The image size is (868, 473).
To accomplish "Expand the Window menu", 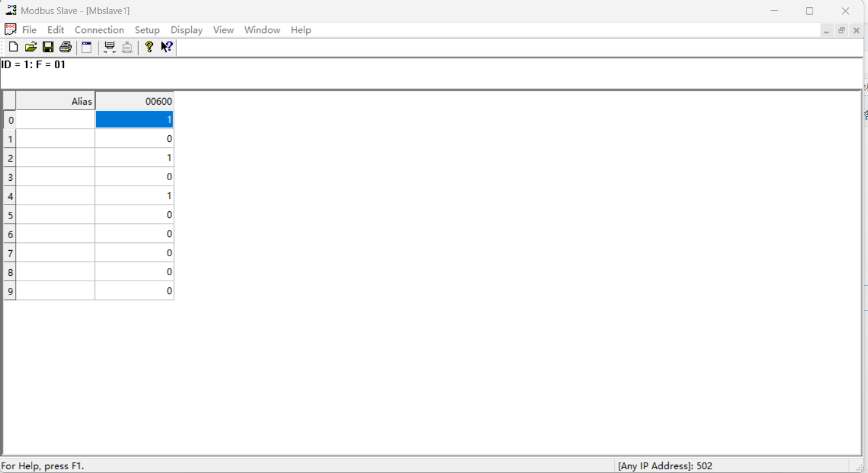I will [262, 30].
